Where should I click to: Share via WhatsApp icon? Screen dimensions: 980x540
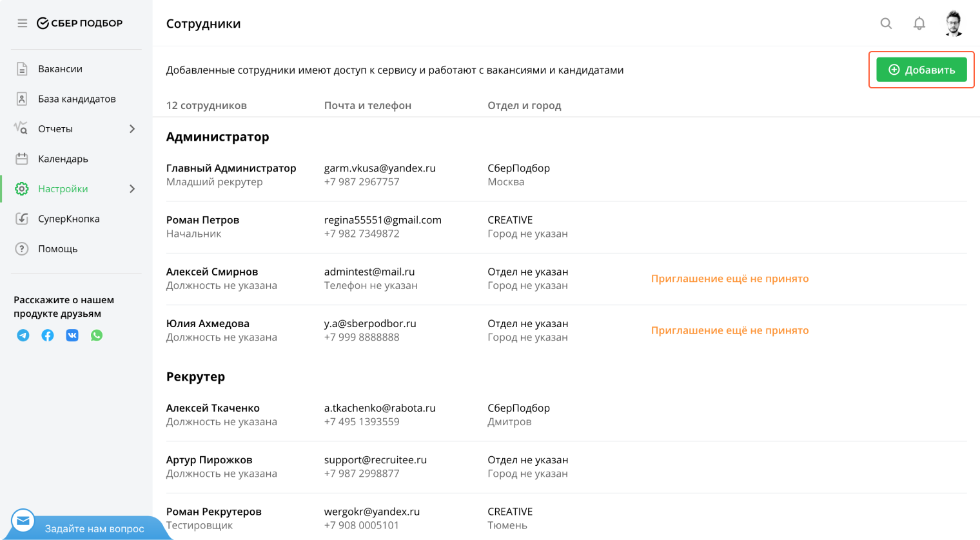[x=97, y=335]
